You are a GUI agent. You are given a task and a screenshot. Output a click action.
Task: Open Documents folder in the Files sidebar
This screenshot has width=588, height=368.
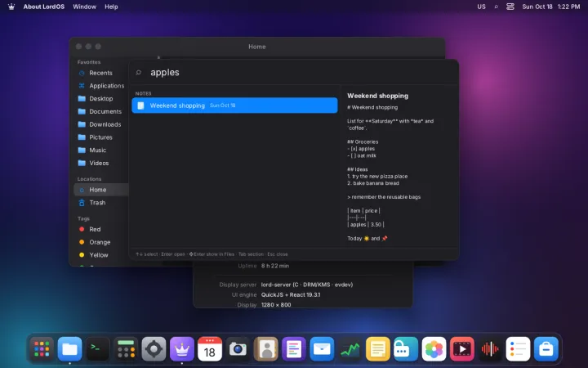(100, 111)
